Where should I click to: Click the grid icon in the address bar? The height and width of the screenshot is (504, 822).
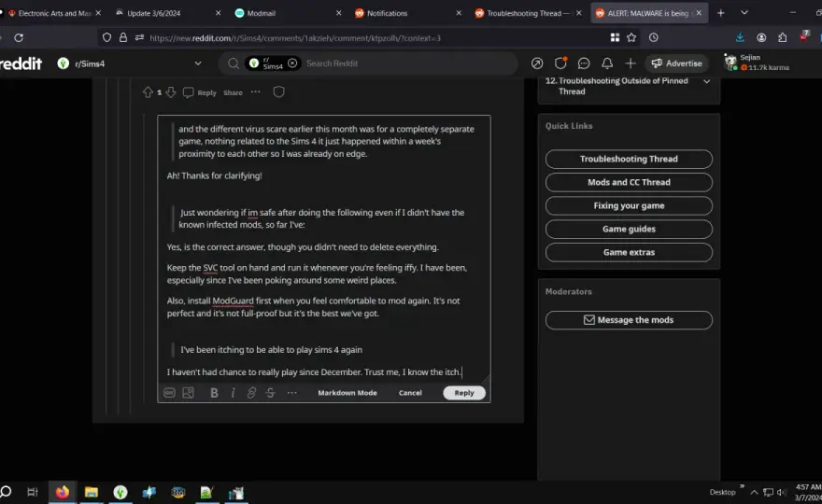click(x=615, y=37)
